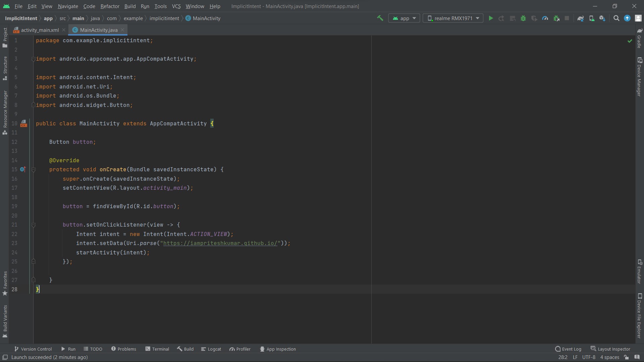The image size is (644, 362).
Task: Run the app with green play button
Action: (x=491, y=18)
